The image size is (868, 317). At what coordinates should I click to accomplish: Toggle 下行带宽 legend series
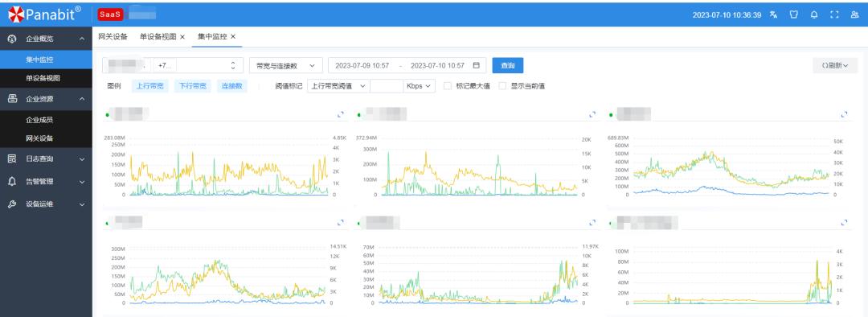(193, 86)
